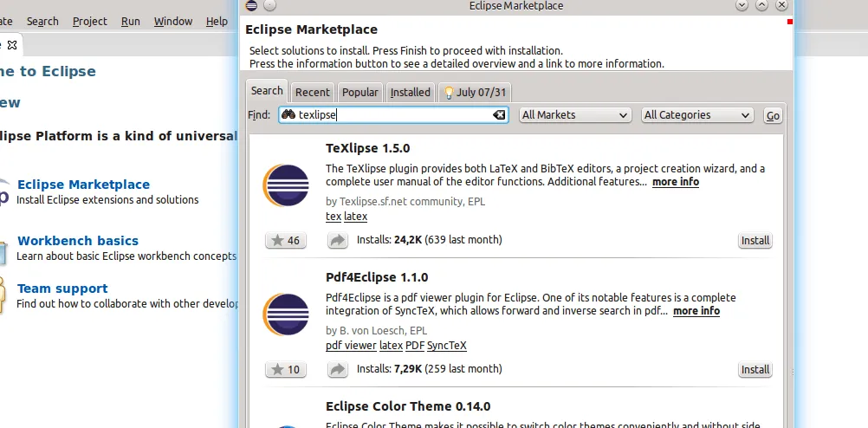Share Pdf4Eclipse with the arrow icon
The height and width of the screenshot is (428, 868).
[x=337, y=370]
